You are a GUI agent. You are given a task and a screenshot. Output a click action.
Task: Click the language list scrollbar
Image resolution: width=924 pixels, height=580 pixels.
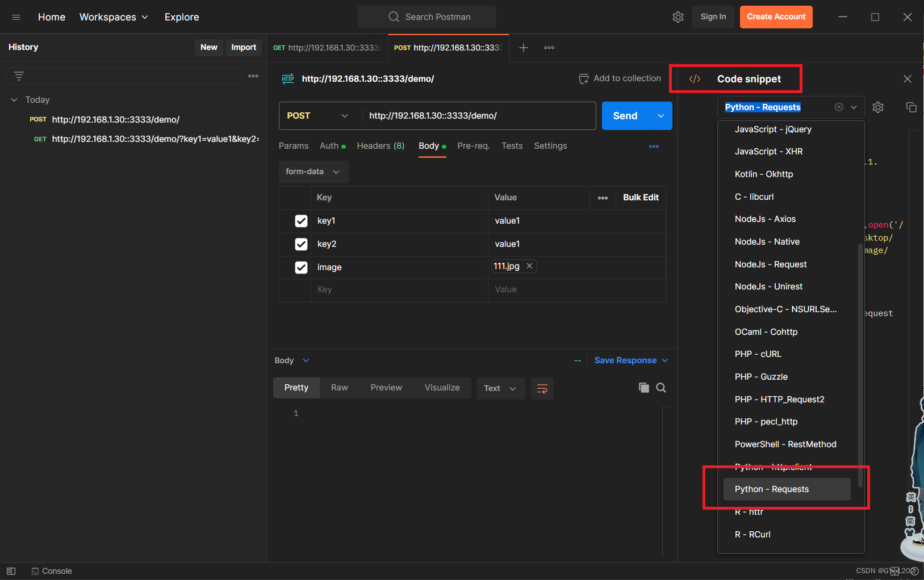pos(860,365)
